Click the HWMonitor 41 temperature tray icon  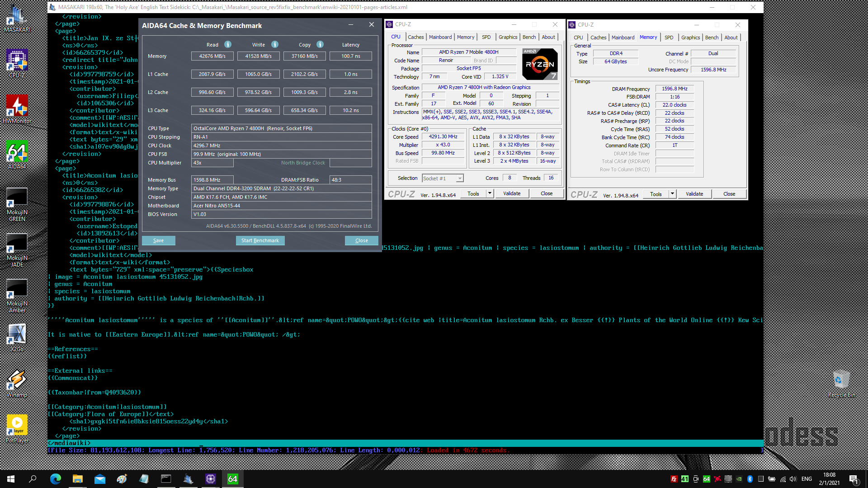click(x=684, y=479)
